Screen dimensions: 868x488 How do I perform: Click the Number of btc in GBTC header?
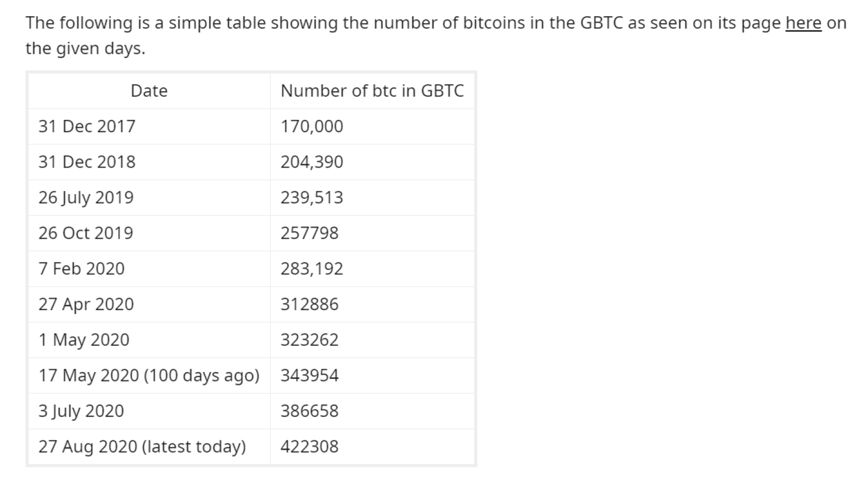pos(372,91)
